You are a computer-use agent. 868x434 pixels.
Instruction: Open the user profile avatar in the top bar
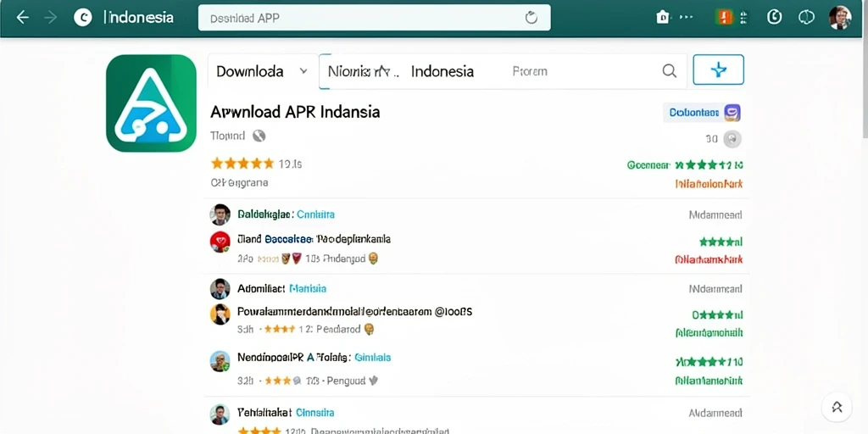(x=840, y=18)
